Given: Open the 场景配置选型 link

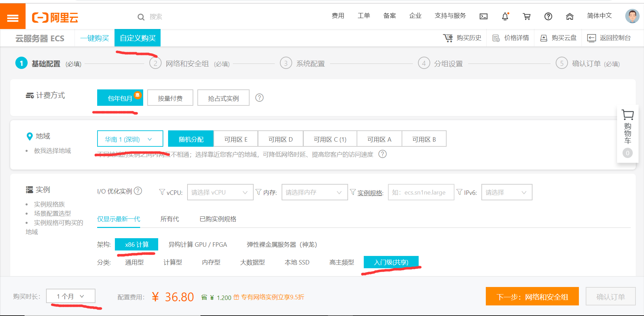Looking at the screenshot, I should coord(53,213).
